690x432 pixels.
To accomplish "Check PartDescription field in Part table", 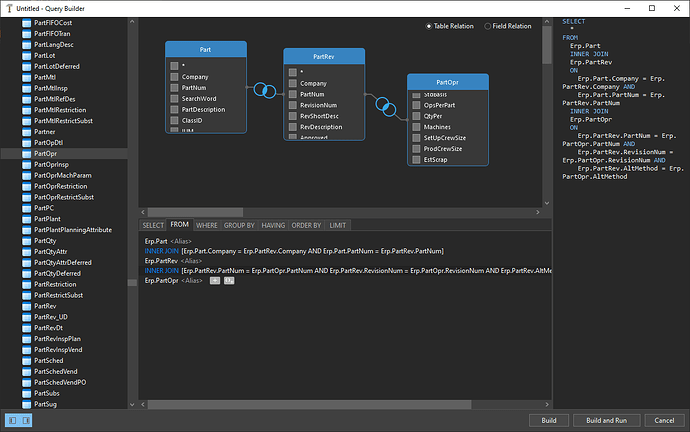I will tap(174, 110).
